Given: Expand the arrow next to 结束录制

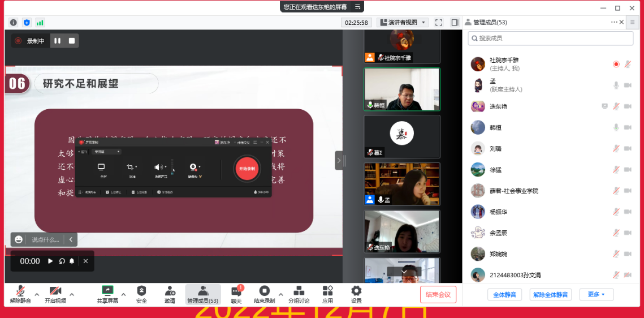Looking at the screenshot, I should coord(282,294).
